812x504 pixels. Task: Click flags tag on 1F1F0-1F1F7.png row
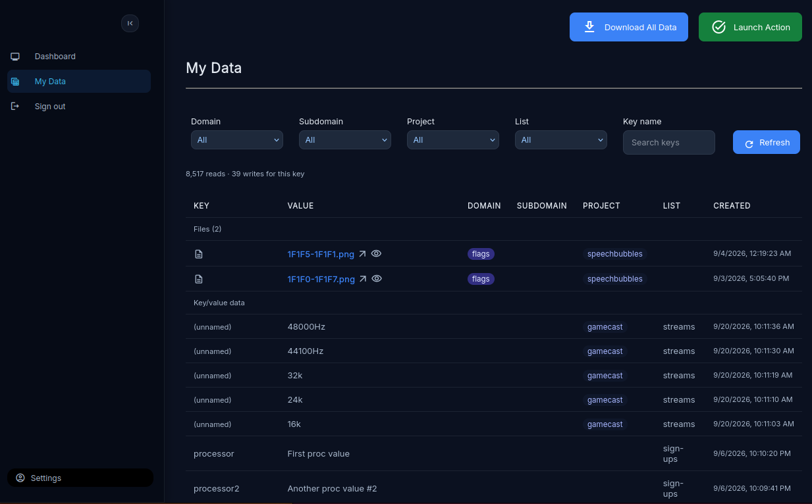point(481,279)
